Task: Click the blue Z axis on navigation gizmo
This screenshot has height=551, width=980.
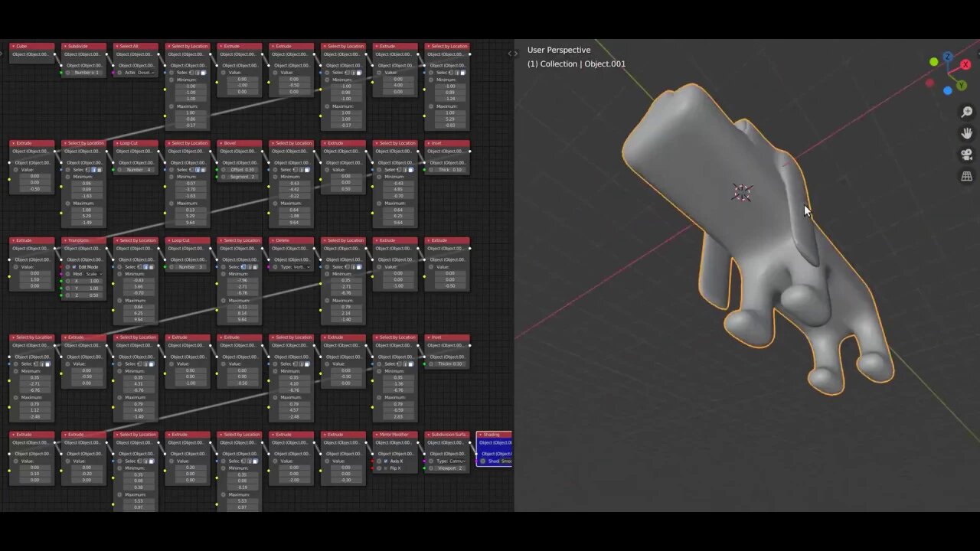Action: point(948,57)
